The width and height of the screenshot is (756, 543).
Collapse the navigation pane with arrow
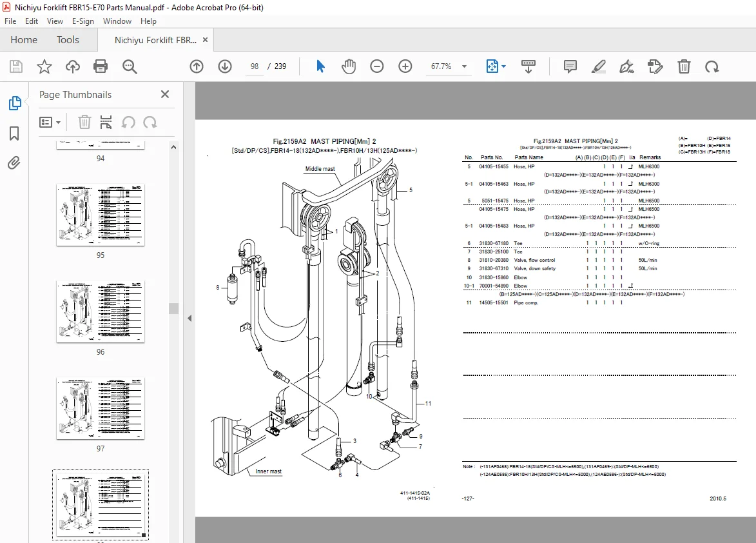pyautogui.click(x=189, y=319)
